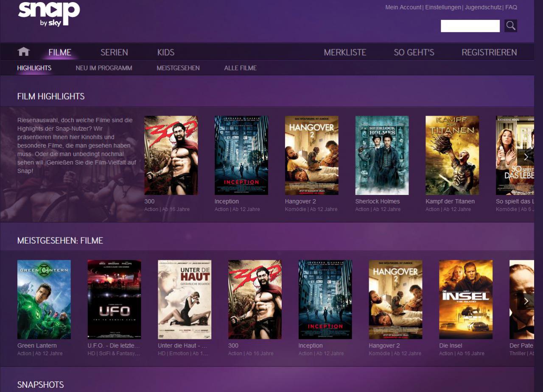This screenshot has width=543, height=392.
Task: Open 300 poster in Meistgesehen row
Action: click(x=255, y=299)
